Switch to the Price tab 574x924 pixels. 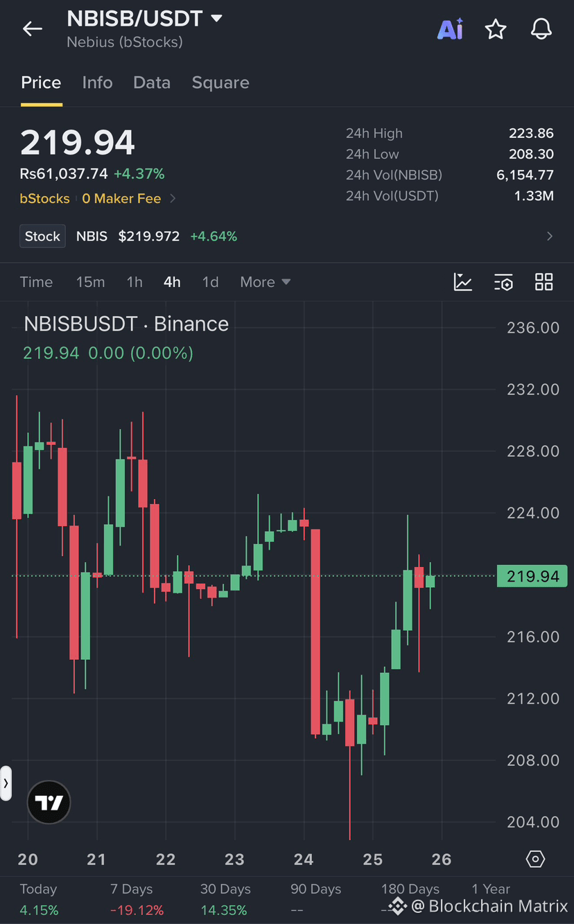coord(41,82)
